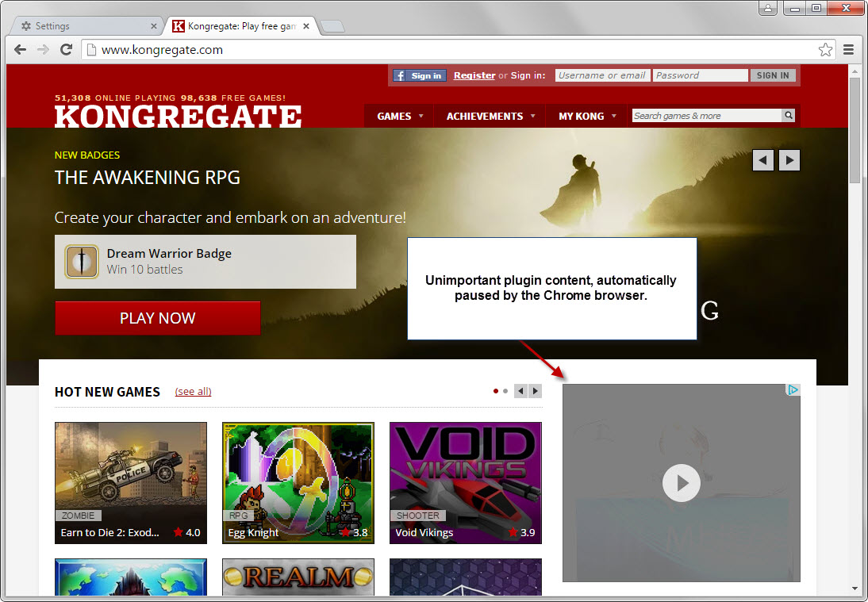Open THE AWAKENING RPG title
868x602 pixels.
pos(148,178)
